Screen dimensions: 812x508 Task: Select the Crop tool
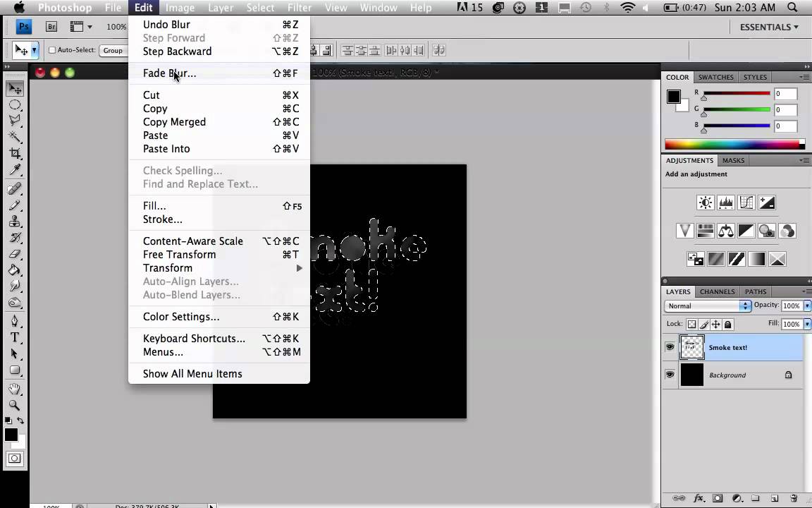coord(15,153)
